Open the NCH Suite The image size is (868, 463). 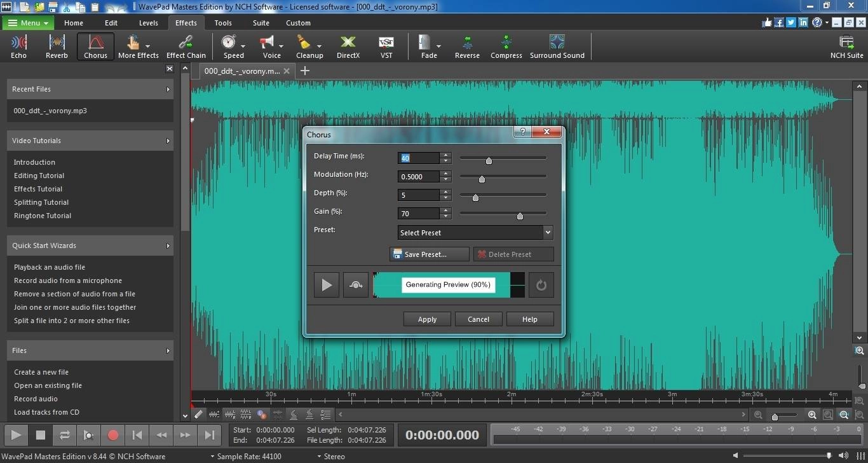pos(846,47)
